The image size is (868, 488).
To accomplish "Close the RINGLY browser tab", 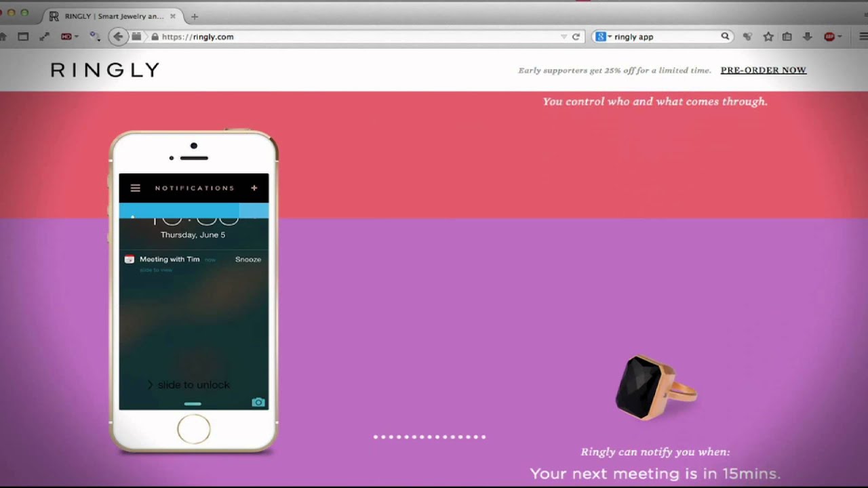I will pos(172,16).
